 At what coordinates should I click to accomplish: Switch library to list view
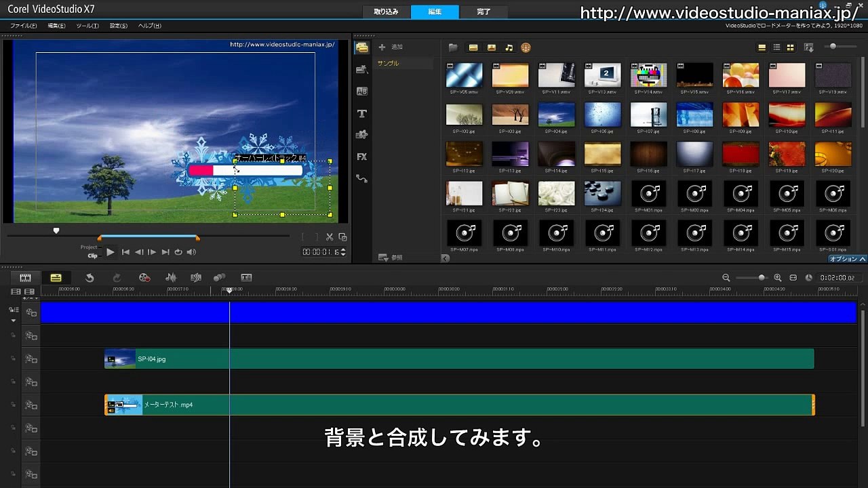[x=776, y=47]
